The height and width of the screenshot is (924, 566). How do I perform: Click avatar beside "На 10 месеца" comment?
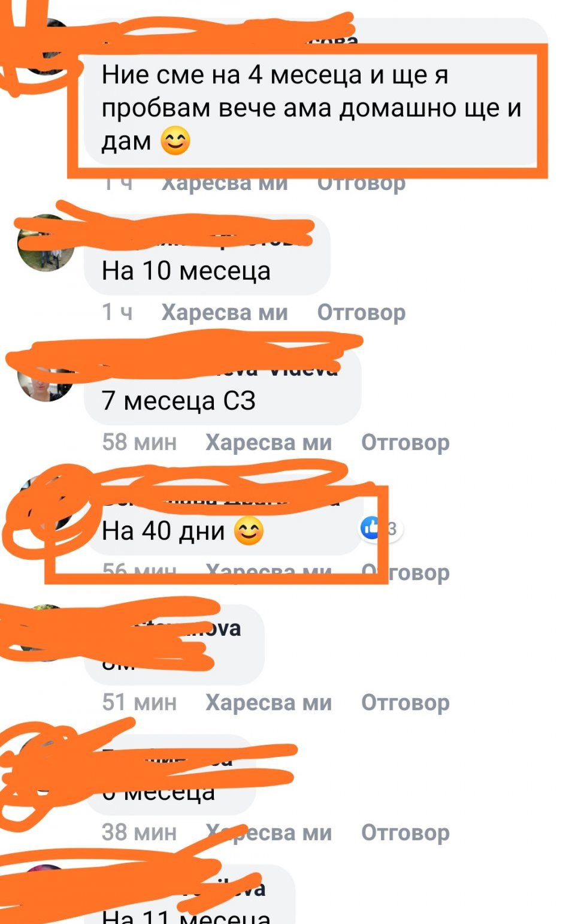click(46, 243)
